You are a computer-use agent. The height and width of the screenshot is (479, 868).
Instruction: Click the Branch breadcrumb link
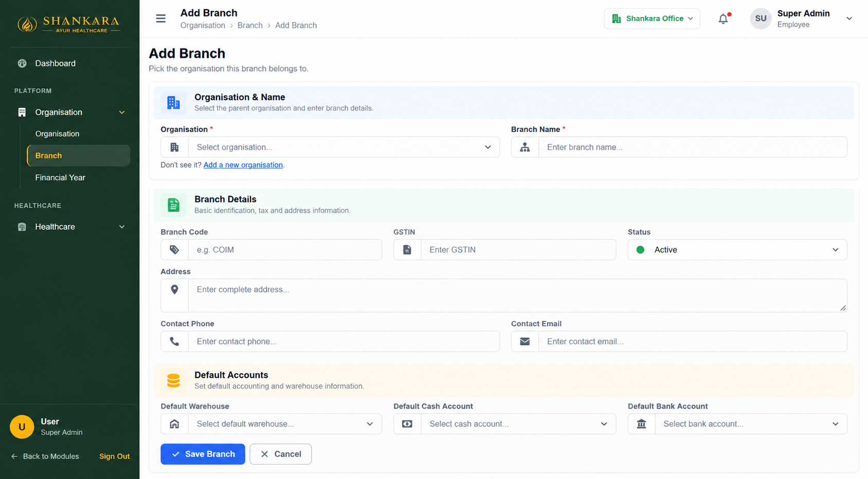click(x=250, y=25)
